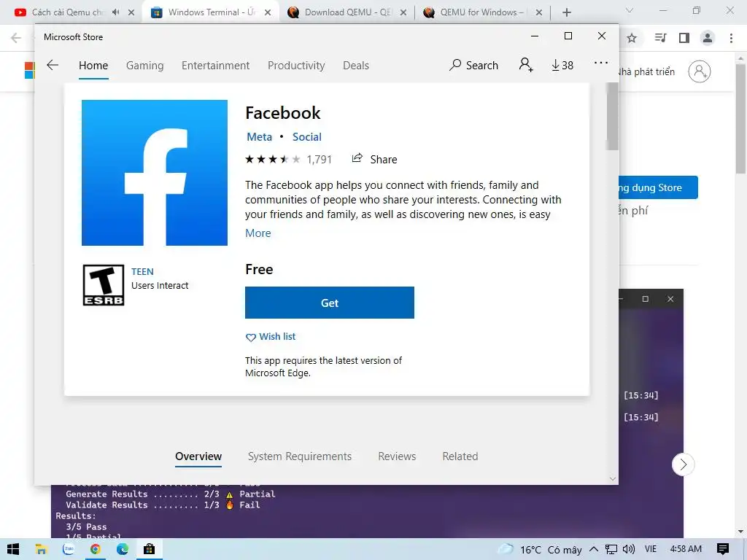Click the Store scrollbar down arrow
Viewport: 747px width, 560px height.
click(x=612, y=478)
